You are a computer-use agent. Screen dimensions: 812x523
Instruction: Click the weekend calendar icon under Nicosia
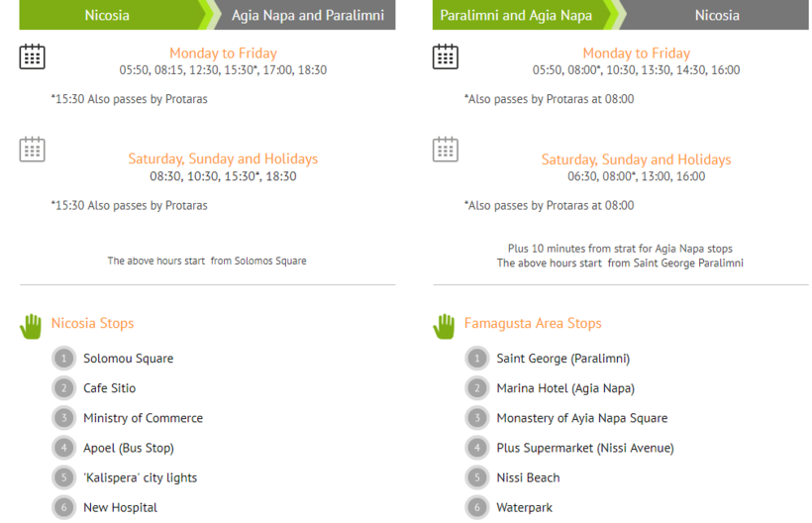[32, 150]
